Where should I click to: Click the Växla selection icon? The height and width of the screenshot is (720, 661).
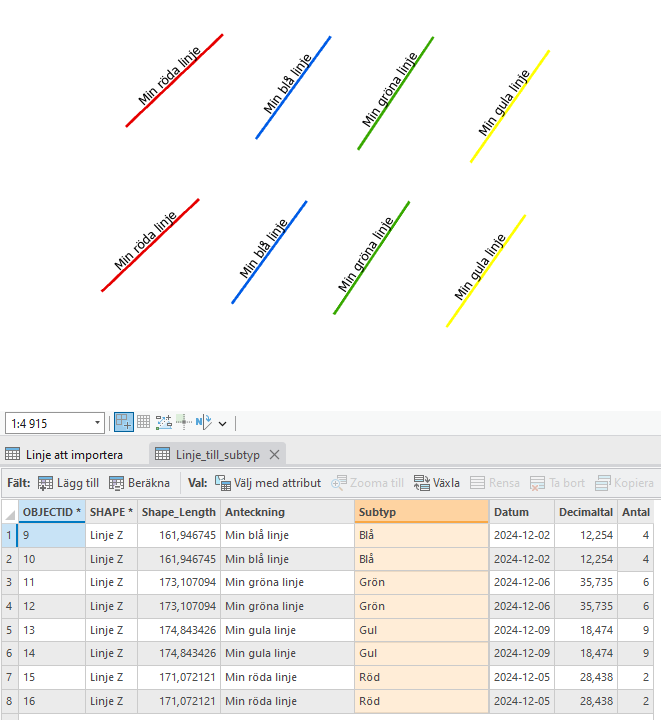[x=421, y=482]
